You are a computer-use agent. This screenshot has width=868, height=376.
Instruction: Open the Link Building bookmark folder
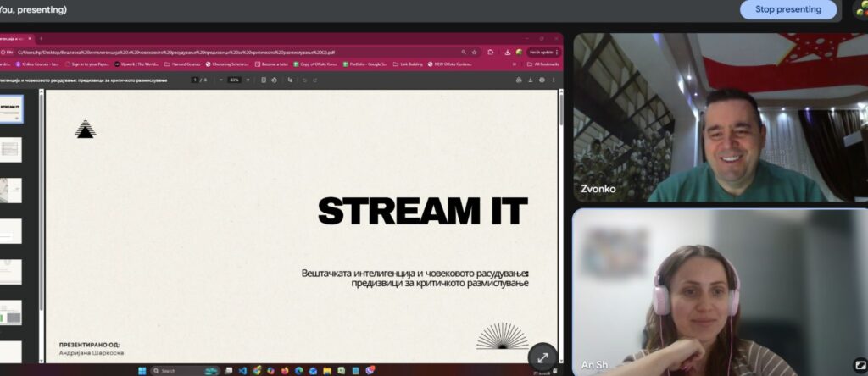pyautogui.click(x=409, y=64)
